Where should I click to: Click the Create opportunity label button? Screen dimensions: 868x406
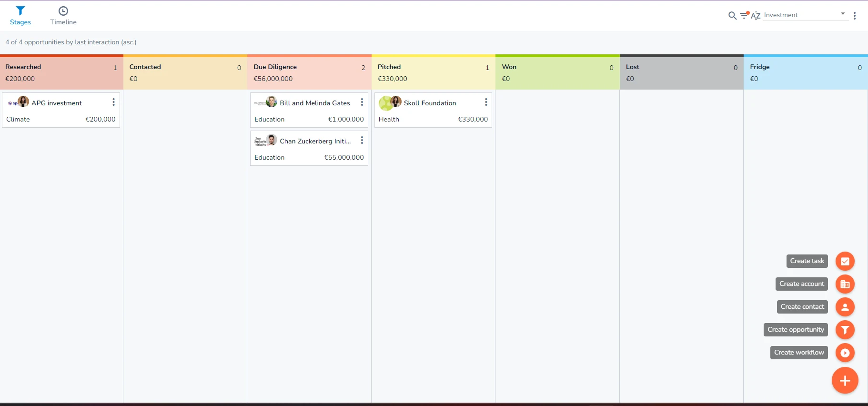(x=796, y=330)
